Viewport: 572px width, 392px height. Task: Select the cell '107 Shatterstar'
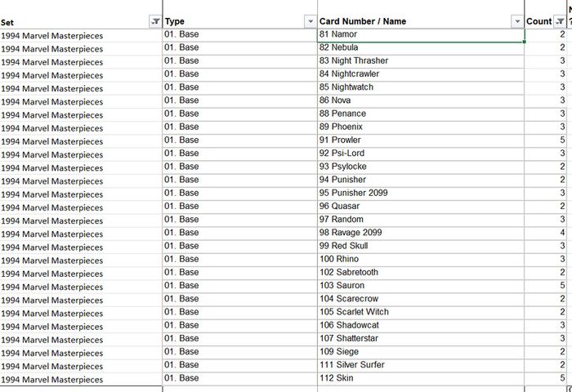421,339
